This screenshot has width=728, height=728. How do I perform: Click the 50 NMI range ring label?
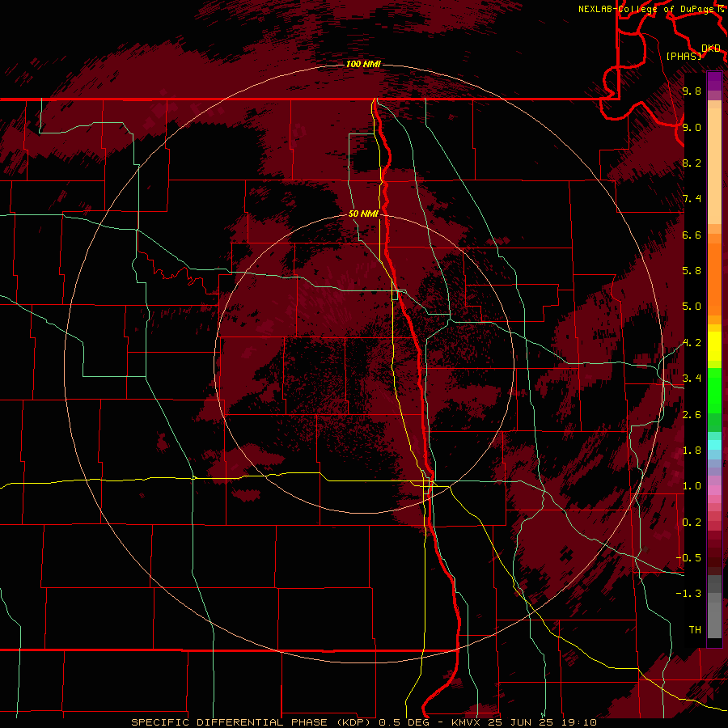pyautogui.click(x=363, y=214)
